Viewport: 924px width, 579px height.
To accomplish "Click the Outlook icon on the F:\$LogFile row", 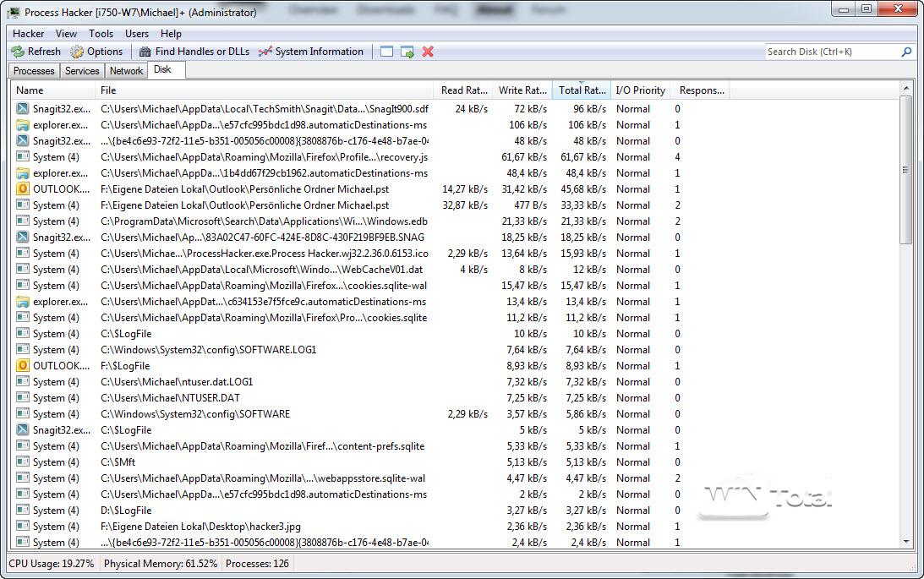I will (22, 365).
